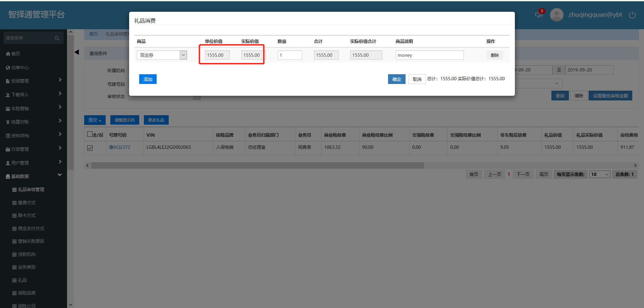
Task: Click the 添加 button in gift dialog
Action: click(148, 79)
